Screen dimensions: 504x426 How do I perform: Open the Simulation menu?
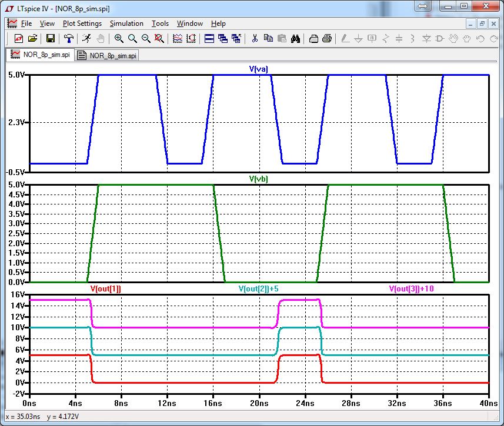tap(126, 24)
